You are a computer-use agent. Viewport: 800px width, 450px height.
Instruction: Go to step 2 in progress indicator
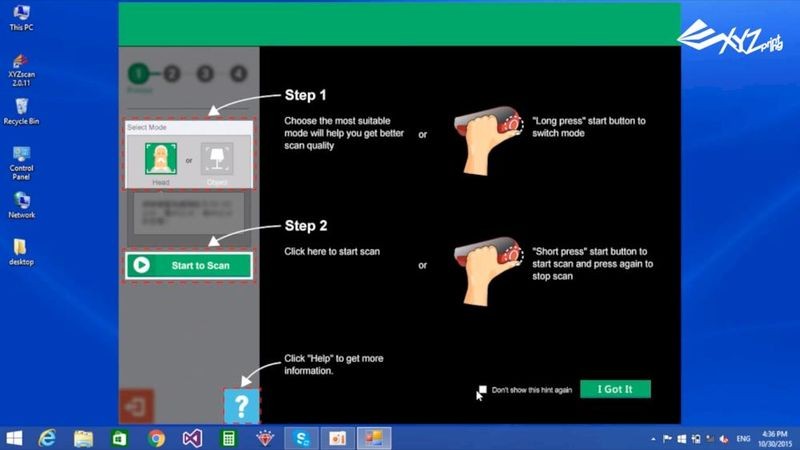coord(172,73)
